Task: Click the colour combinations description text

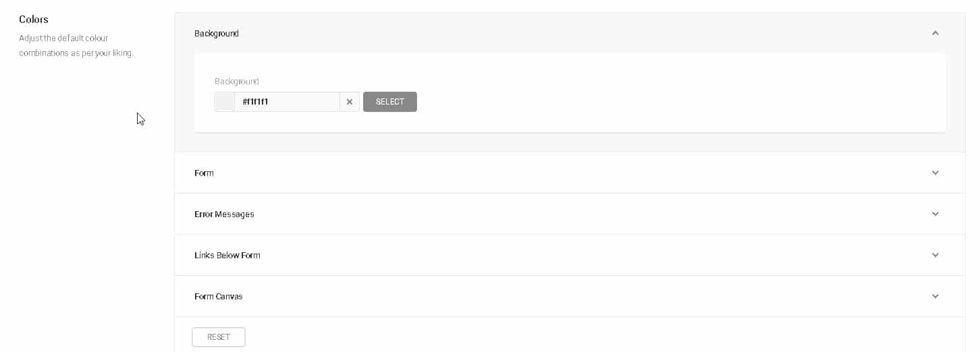Action: pos(76,46)
